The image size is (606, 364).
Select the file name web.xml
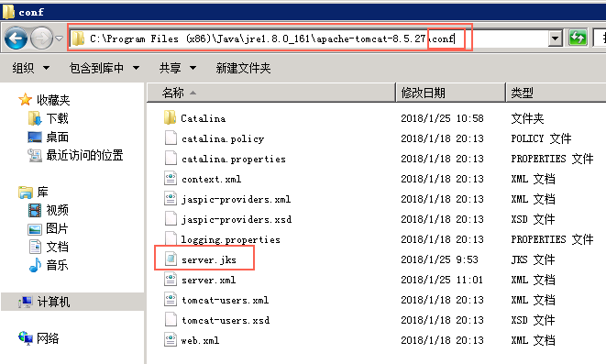(x=200, y=340)
